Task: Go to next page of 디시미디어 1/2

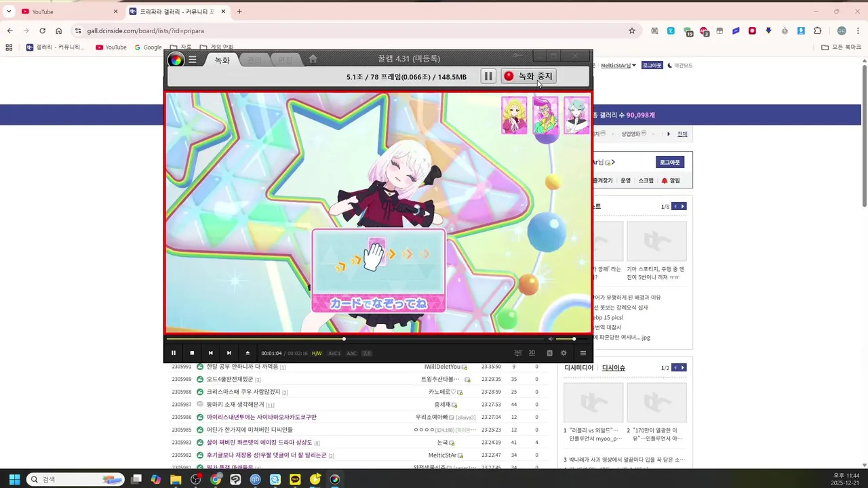Action: click(683, 368)
